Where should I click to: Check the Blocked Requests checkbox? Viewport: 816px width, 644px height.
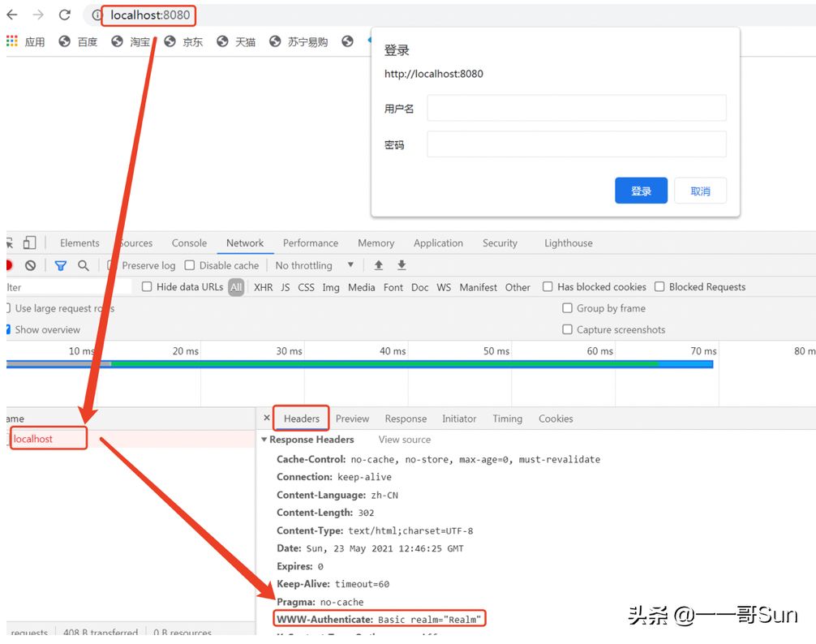(x=659, y=286)
